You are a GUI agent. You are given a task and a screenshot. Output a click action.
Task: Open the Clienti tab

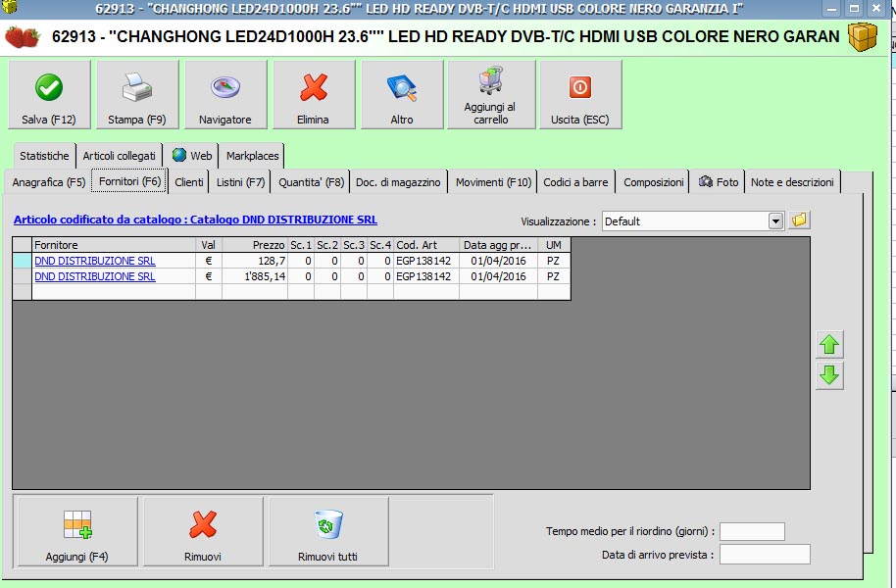(x=188, y=182)
